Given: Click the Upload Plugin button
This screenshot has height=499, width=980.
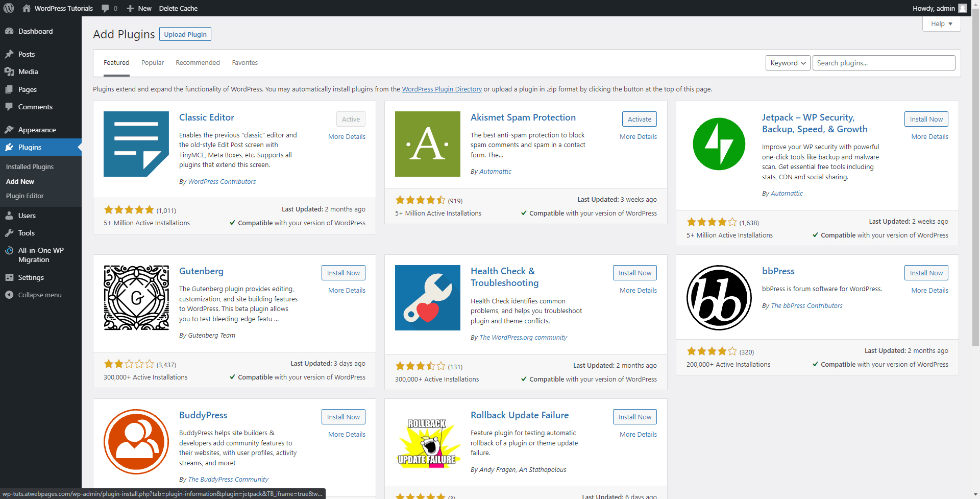Looking at the screenshot, I should pos(185,34).
